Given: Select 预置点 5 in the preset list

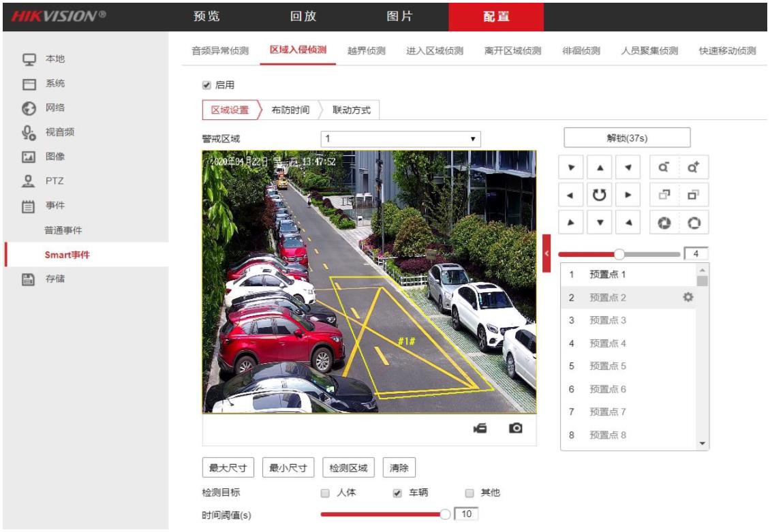Looking at the screenshot, I should click(x=628, y=366).
